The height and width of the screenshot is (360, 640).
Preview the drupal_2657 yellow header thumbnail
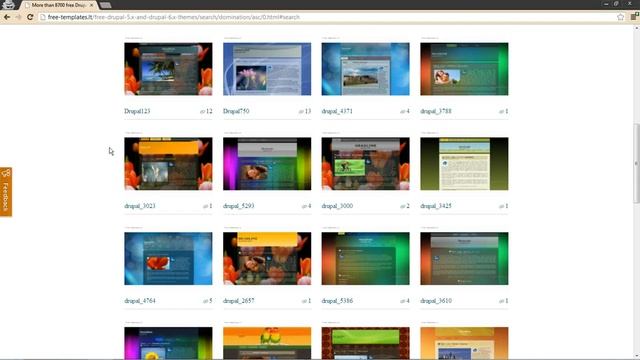click(x=267, y=258)
